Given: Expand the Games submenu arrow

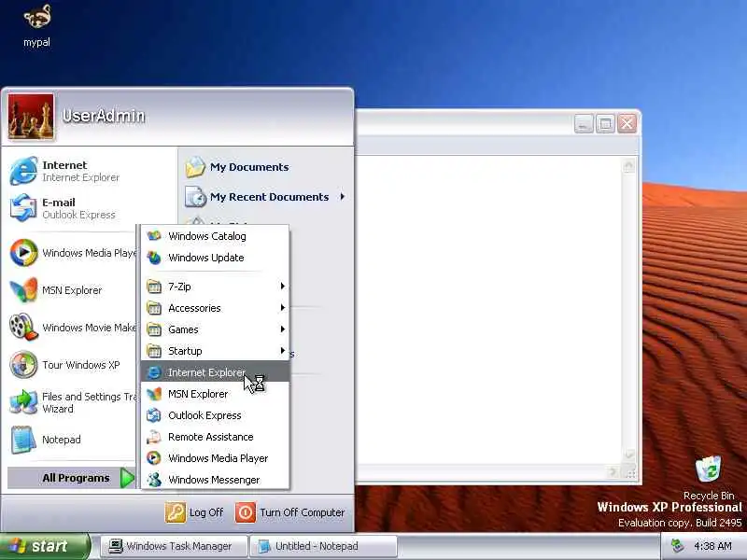Looking at the screenshot, I should [283, 329].
